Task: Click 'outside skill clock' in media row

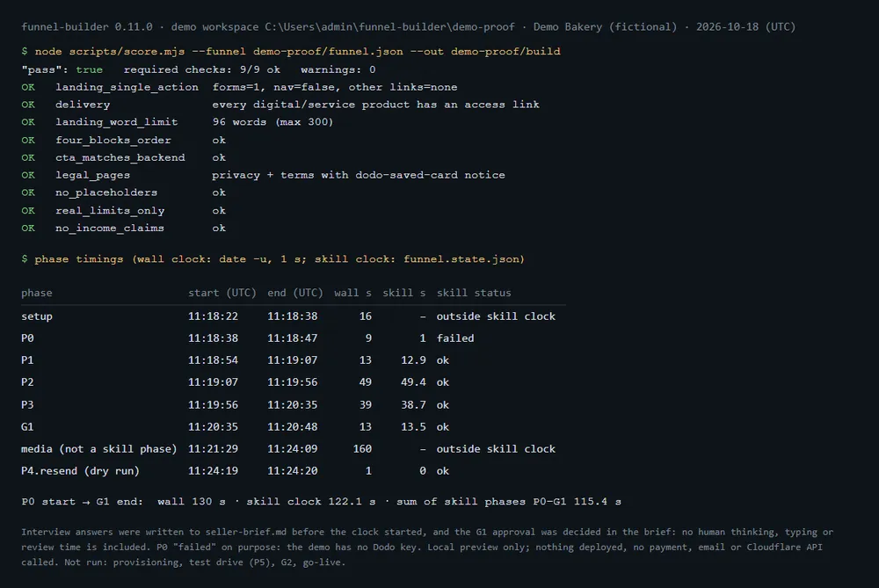Action: [x=496, y=449]
